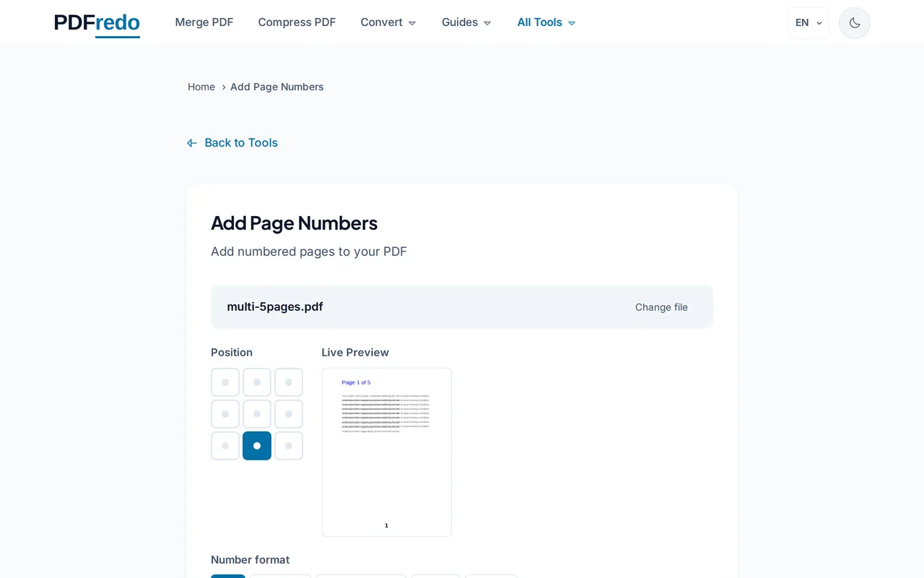Select the center page number position
The width and height of the screenshot is (924, 578).
point(256,413)
